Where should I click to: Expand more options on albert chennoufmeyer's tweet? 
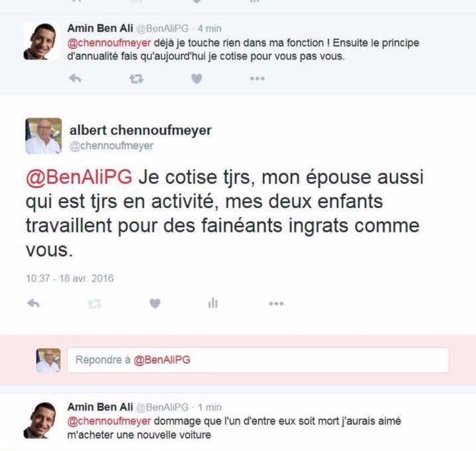pyautogui.click(x=276, y=303)
